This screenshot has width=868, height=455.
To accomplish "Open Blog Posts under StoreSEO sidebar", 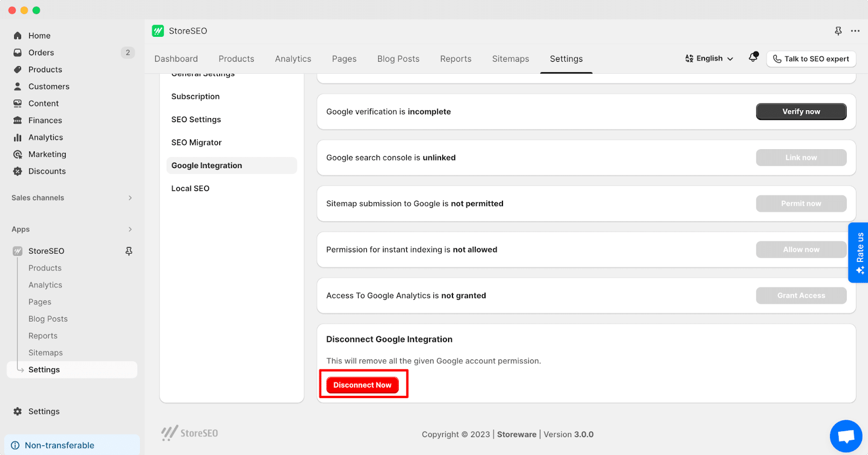I will (48, 319).
